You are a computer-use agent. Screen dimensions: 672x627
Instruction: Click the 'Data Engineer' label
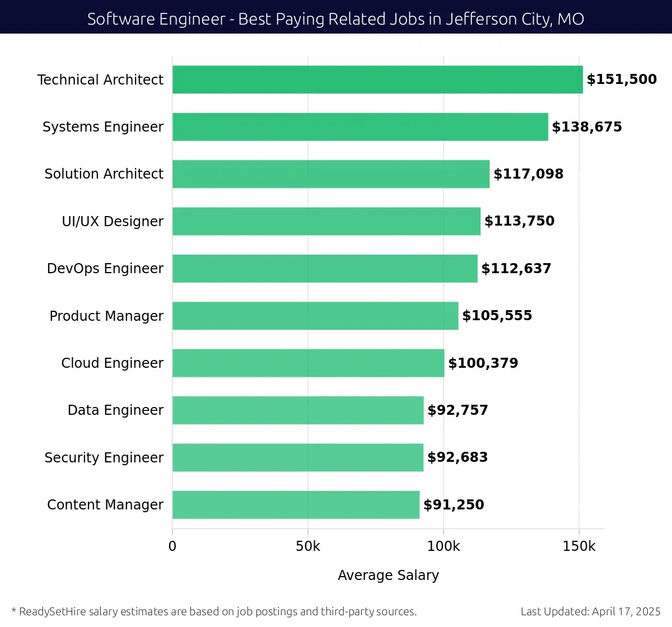[x=115, y=410]
